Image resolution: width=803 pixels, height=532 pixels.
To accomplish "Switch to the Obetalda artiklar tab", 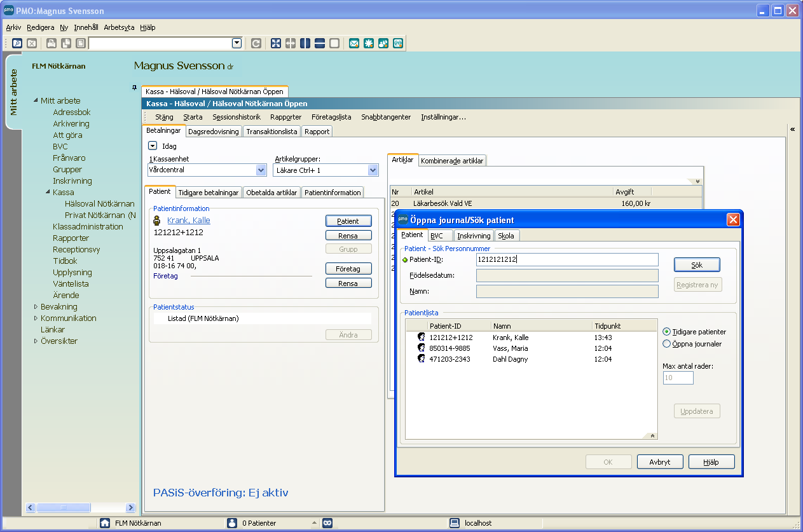I will tap(271, 193).
